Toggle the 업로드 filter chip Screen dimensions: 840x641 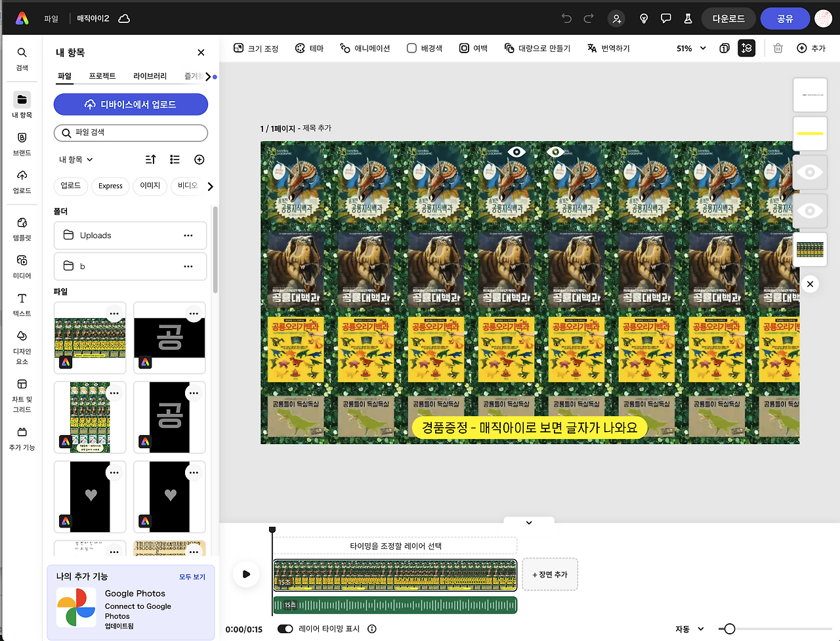(x=71, y=186)
